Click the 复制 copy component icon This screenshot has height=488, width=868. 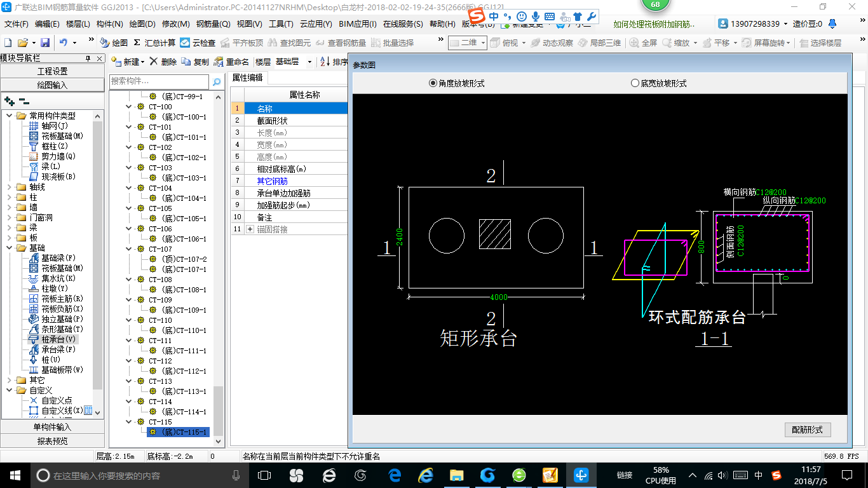194,62
